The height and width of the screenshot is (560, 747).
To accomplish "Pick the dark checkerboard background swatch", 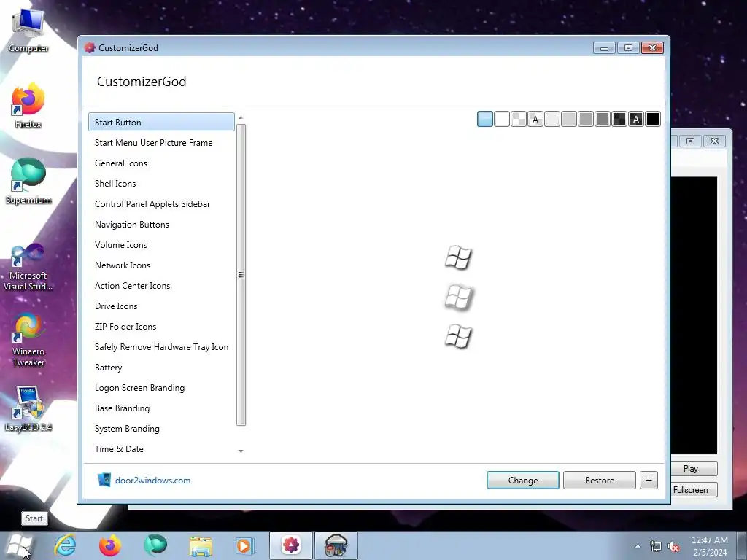I will [619, 119].
